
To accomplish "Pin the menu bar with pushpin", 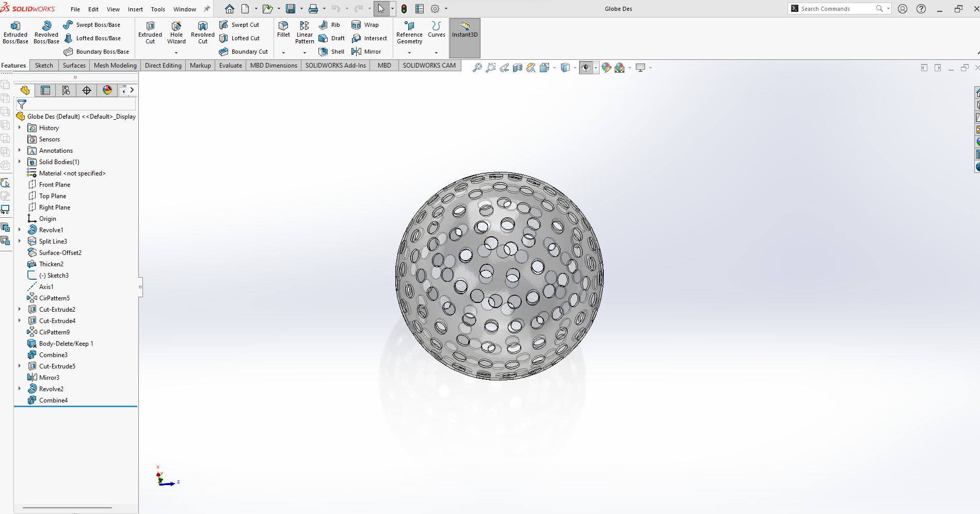I will coord(207,9).
